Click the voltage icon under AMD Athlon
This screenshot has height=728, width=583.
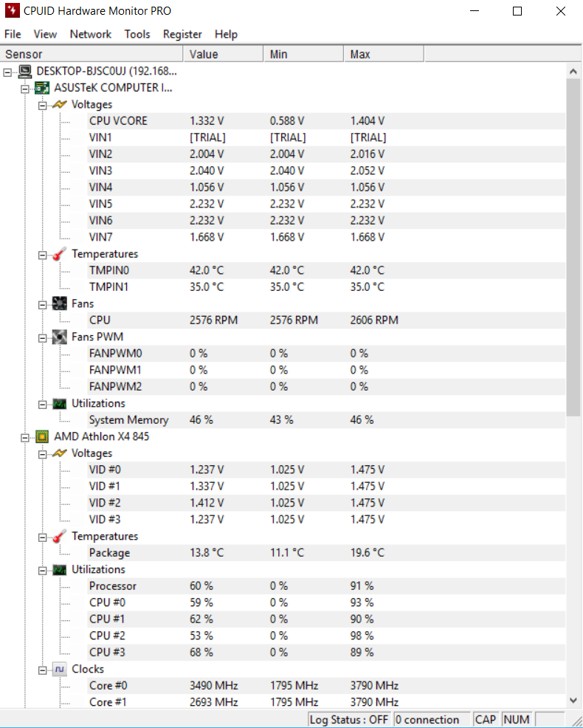pos(60,453)
